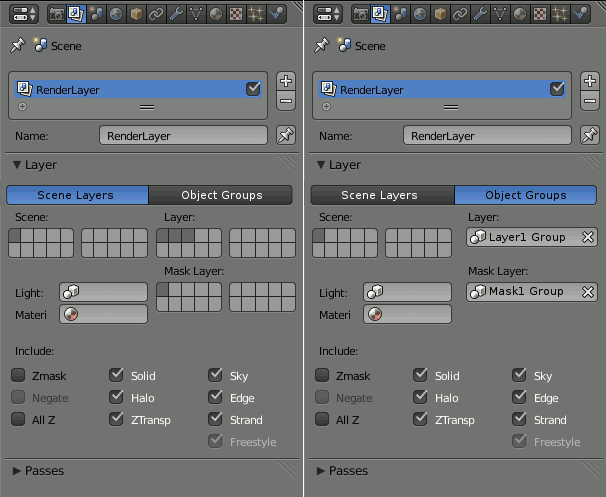Open Material override selector in left panel
606x497 pixels.
coord(103,314)
